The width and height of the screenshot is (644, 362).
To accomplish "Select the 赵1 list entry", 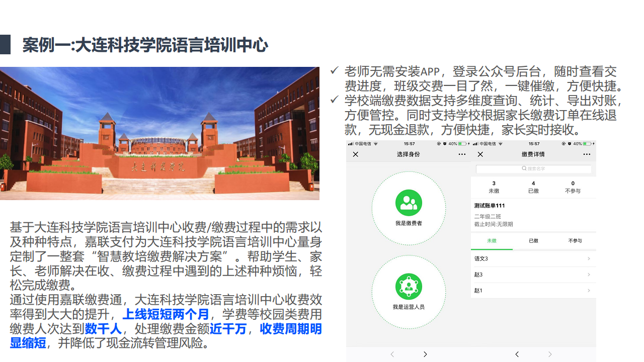I will (x=533, y=291).
